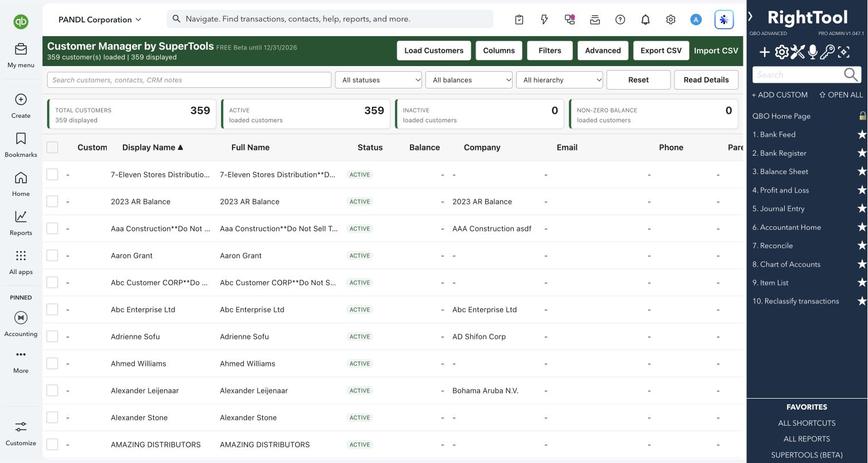Click the Intuit Assist sparkle icon

coord(724,20)
